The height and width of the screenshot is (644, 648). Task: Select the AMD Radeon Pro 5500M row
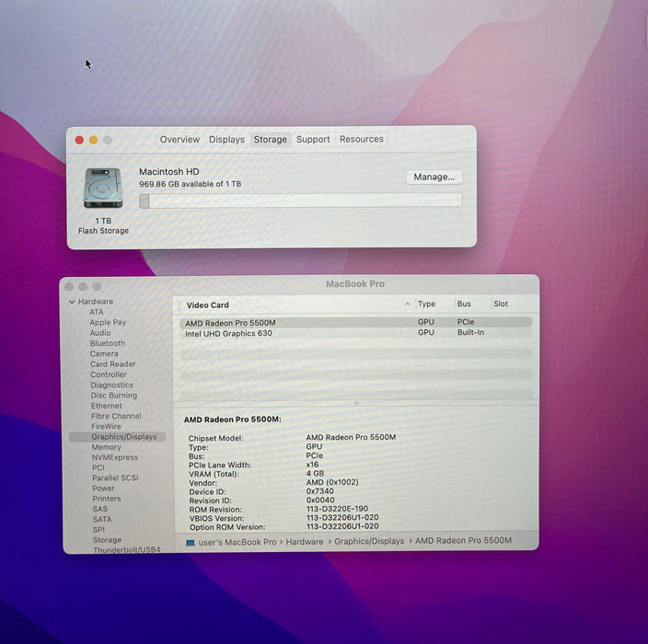tap(356, 322)
